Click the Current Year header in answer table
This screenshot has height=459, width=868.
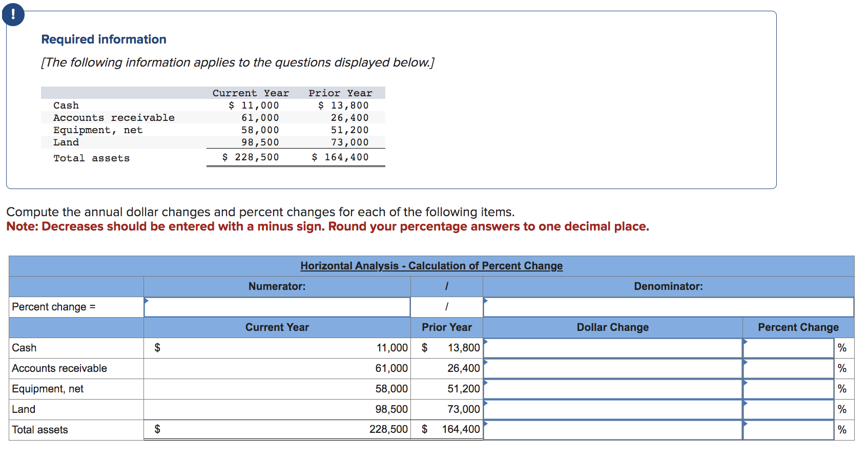277,327
